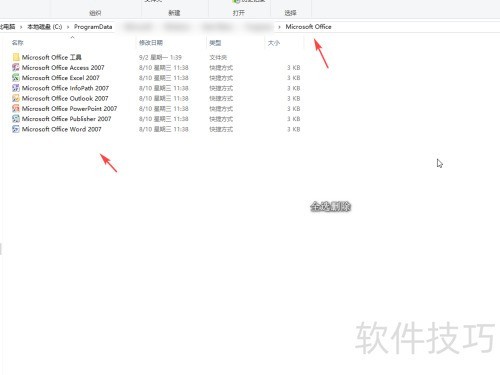
Task: Sort by 名称 column header
Action: (18, 43)
